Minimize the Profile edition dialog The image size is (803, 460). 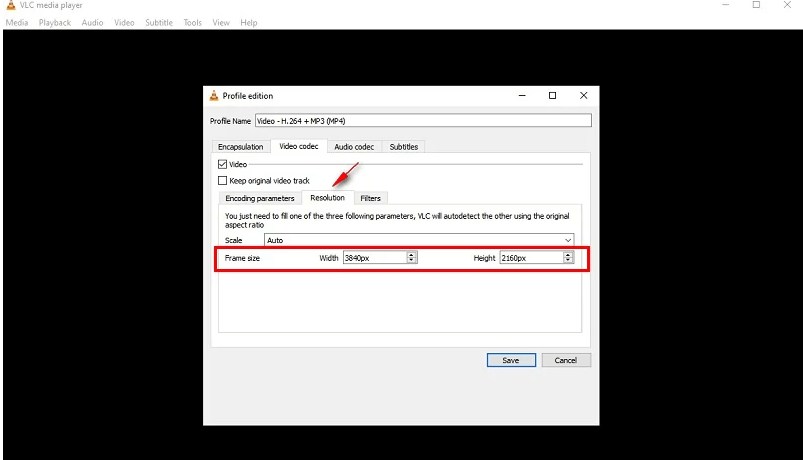522,95
